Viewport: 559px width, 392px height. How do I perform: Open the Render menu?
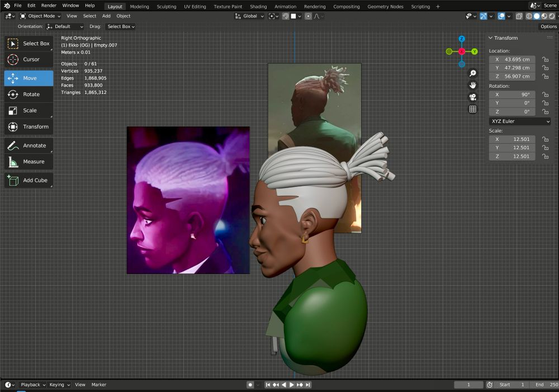[49, 6]
